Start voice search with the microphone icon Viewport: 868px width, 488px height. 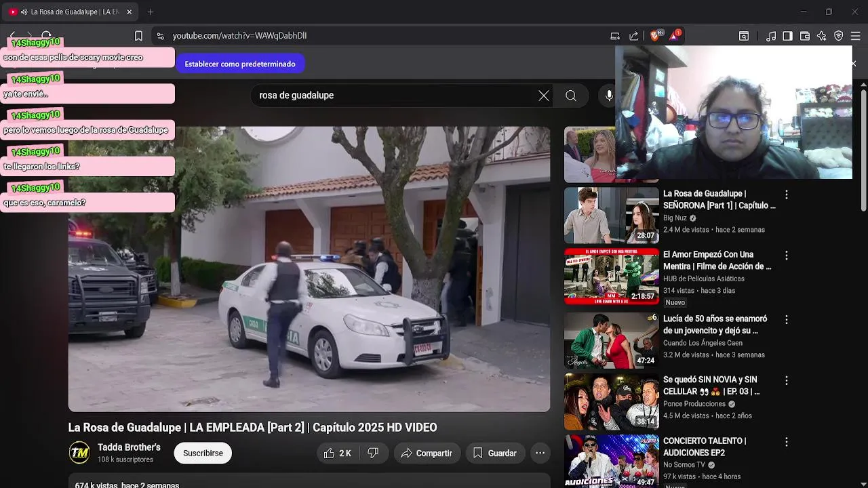click(x=608, y=96)
